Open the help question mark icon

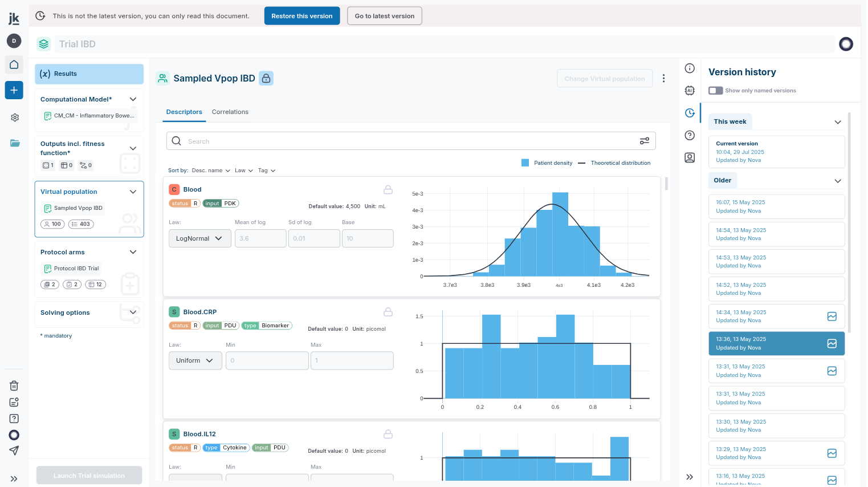pyautogui.click(x=690, y=135)
